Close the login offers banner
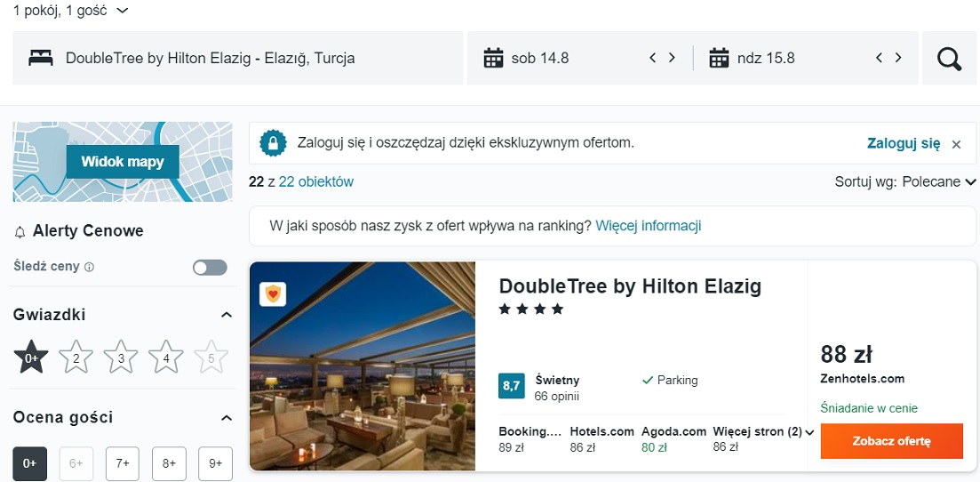The width and height of the screenshot is (980, 482). (956, 145)
